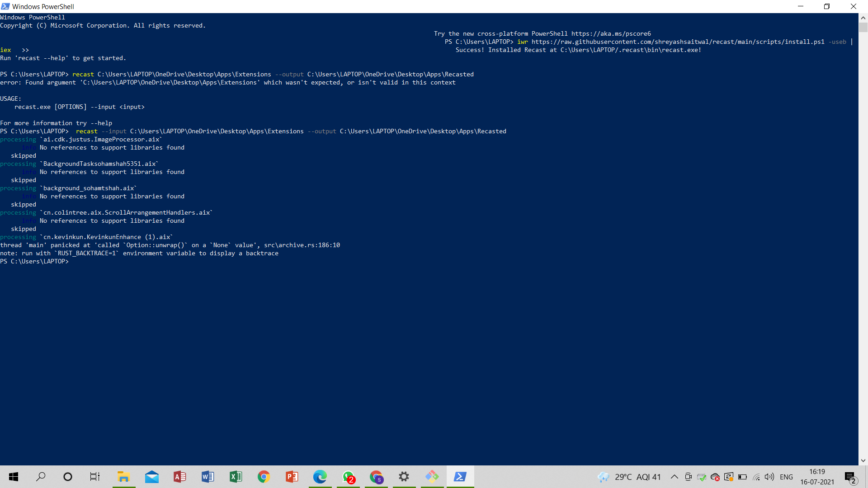Switch to Google Chrome on the taskbar
Image resolution: width=868 pixels, height=488 pixels.
coord(264,477)
